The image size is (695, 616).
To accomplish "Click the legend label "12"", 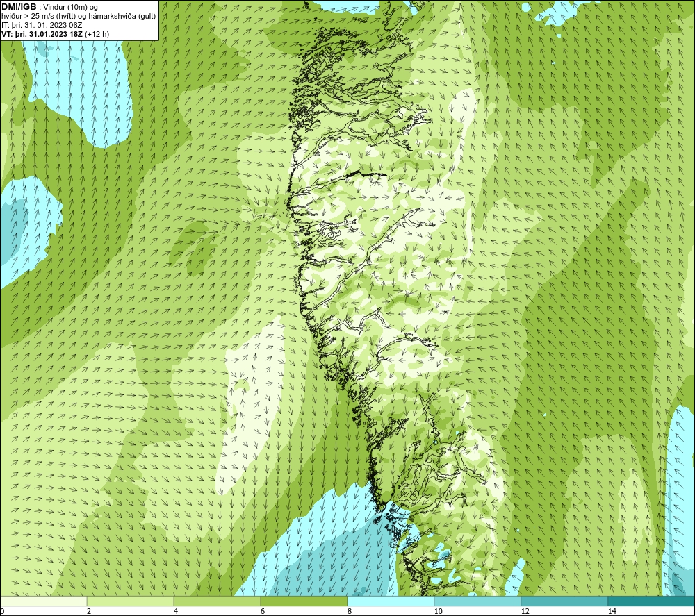I will coord(525,611).
